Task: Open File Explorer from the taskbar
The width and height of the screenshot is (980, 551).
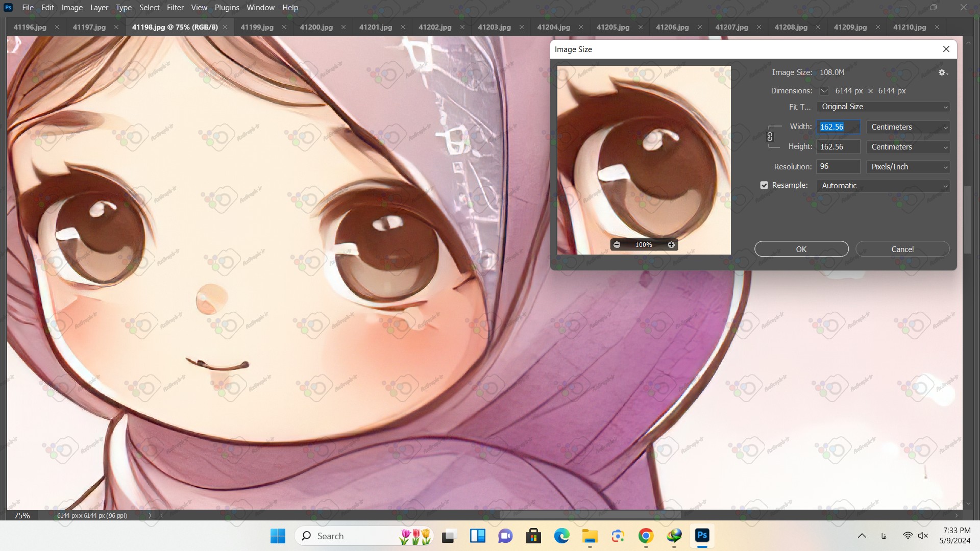Action: click(x=590, y=536)
